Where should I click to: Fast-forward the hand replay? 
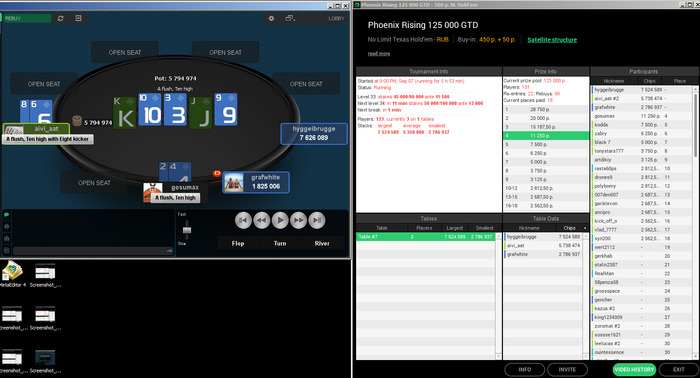[x=299, y=220]
